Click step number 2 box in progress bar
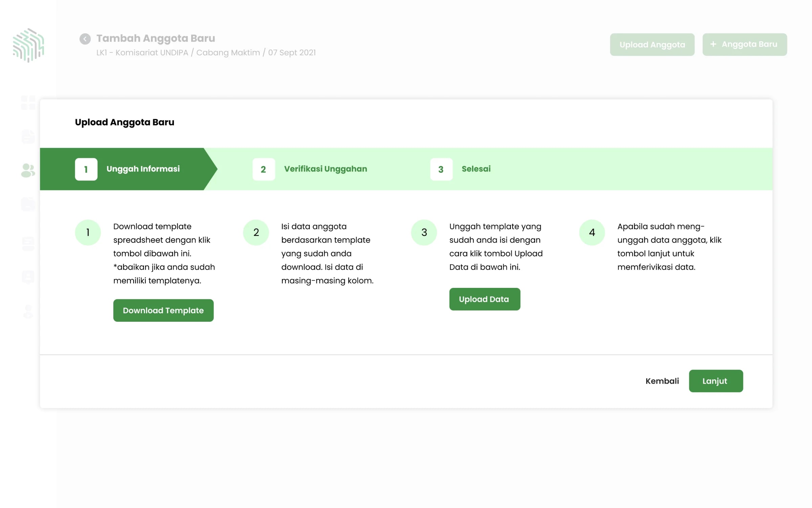812x508 pixels. coord(264,169)
